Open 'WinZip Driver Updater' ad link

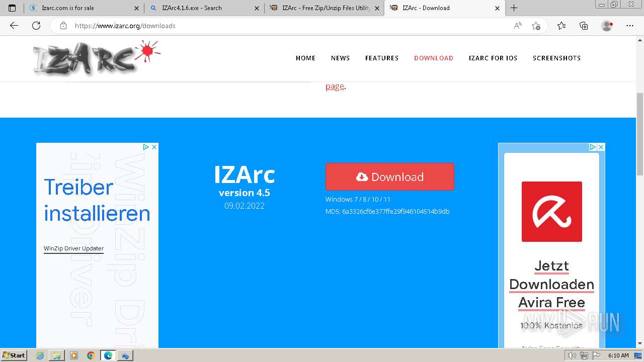[73, 248]
